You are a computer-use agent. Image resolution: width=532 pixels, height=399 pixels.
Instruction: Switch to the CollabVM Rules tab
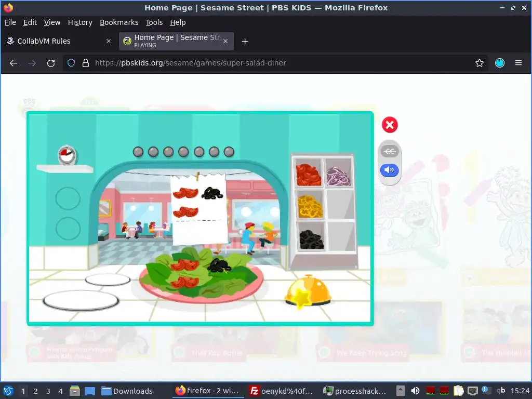(x=59, y=41)
